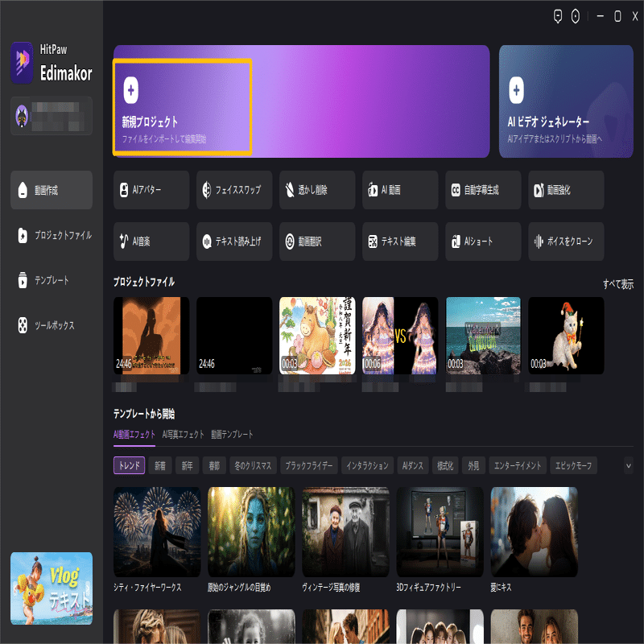Image resolution: width=644 pixels, height=644 pixels.
Task: Click the Vlog テキスト promo banner
Action: (52, 588)
